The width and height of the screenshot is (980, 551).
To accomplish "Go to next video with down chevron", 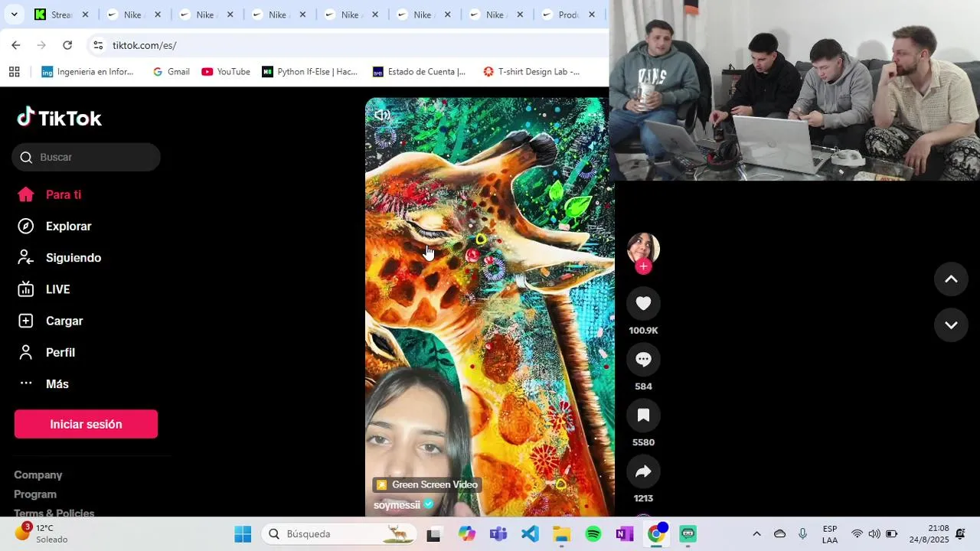I will pos(951,325).
